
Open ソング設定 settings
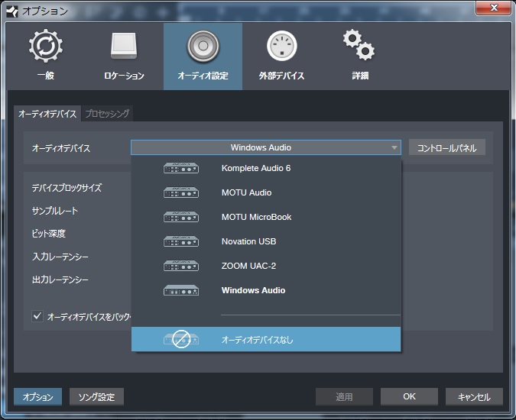tap(96, 396)
